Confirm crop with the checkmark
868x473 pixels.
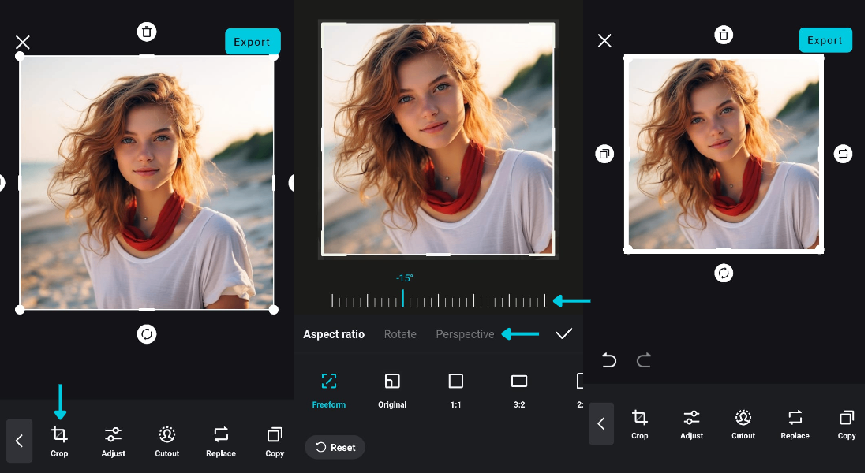pos(563,333)
